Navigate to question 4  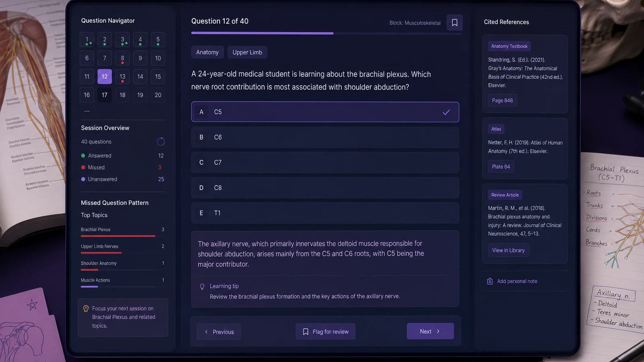pos(140,40)
